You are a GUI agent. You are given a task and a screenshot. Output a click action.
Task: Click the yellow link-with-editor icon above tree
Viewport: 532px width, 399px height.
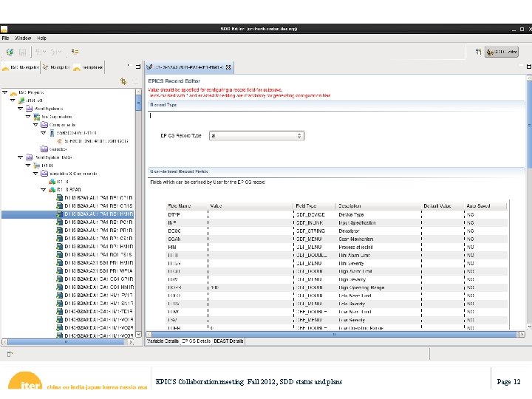pyautogui.click(x=123, y=81)
